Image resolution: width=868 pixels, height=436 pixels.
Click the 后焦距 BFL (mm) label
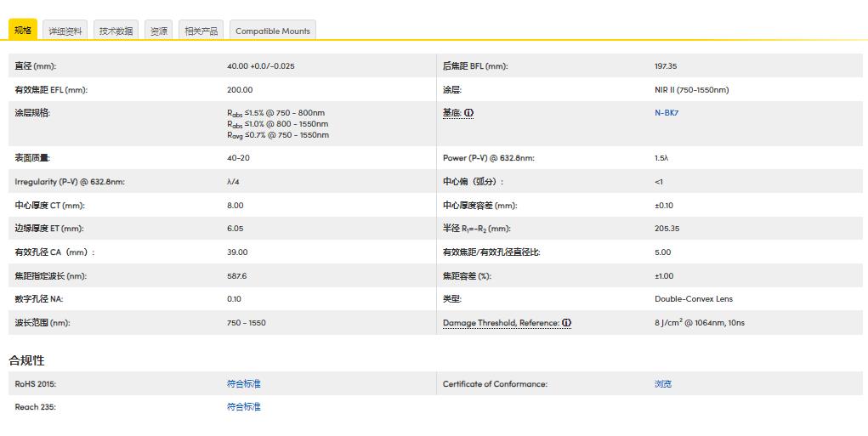click(x=475, y=65)
